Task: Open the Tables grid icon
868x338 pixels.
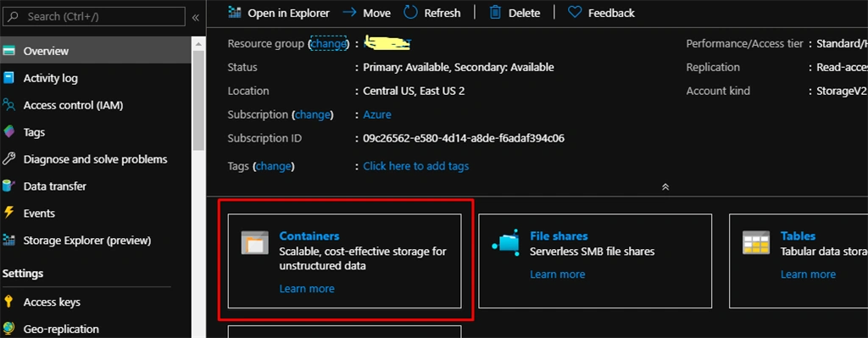Action: (x=756, y=242)
